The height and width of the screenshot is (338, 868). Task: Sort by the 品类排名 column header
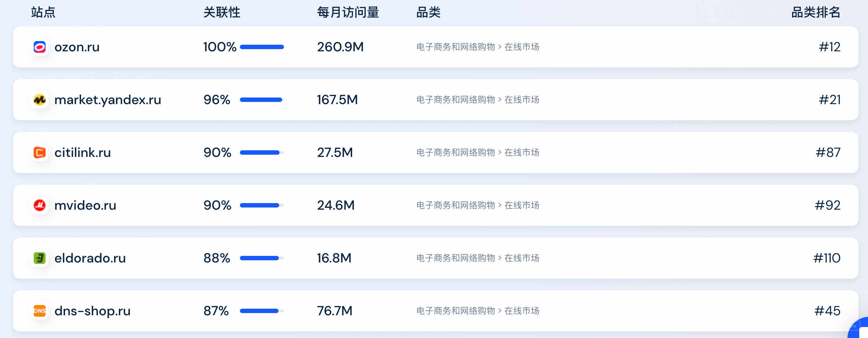pyautogui.click(x=816, y=12)
